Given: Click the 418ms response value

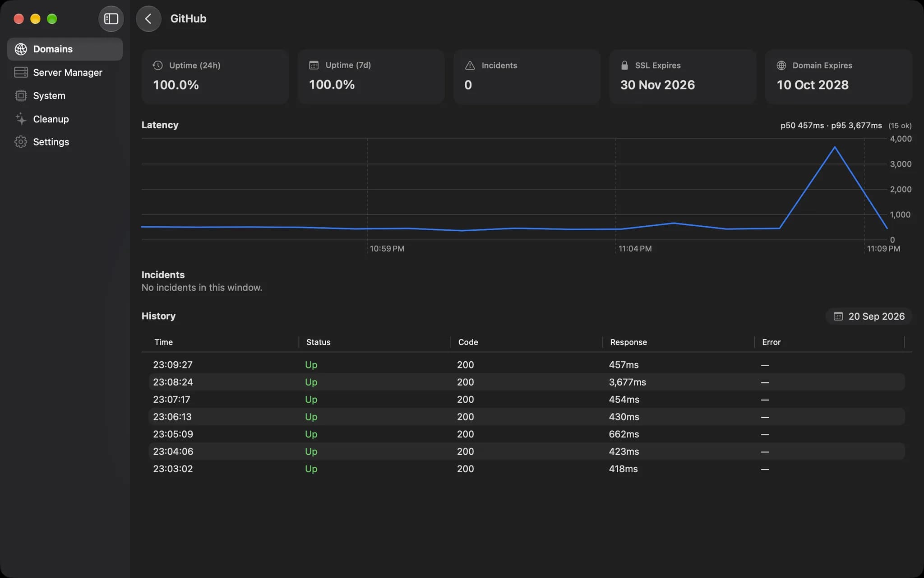Looking at the screenshot, I should pyautogui.click(x=623, y=469).
